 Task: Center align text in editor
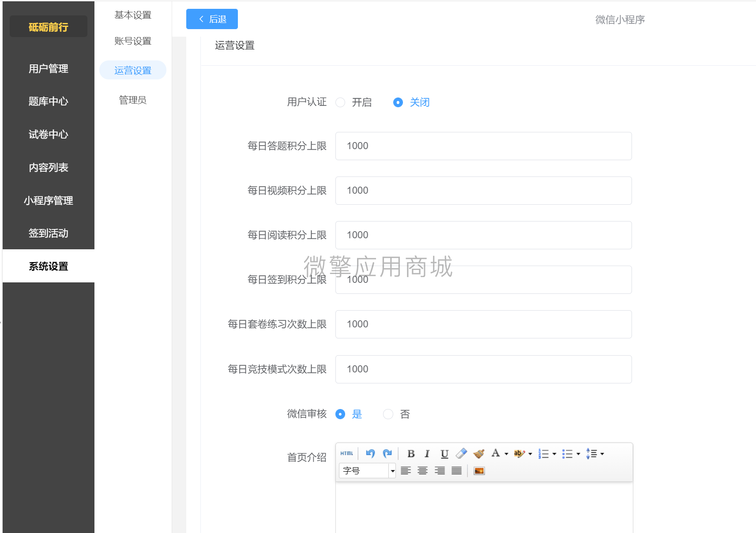pos(422,471)
